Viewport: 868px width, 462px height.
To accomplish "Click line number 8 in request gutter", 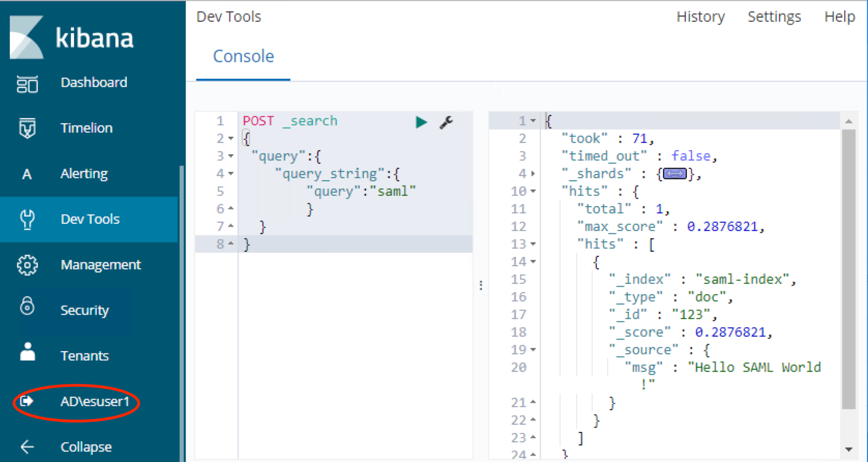I will [220, 244].
